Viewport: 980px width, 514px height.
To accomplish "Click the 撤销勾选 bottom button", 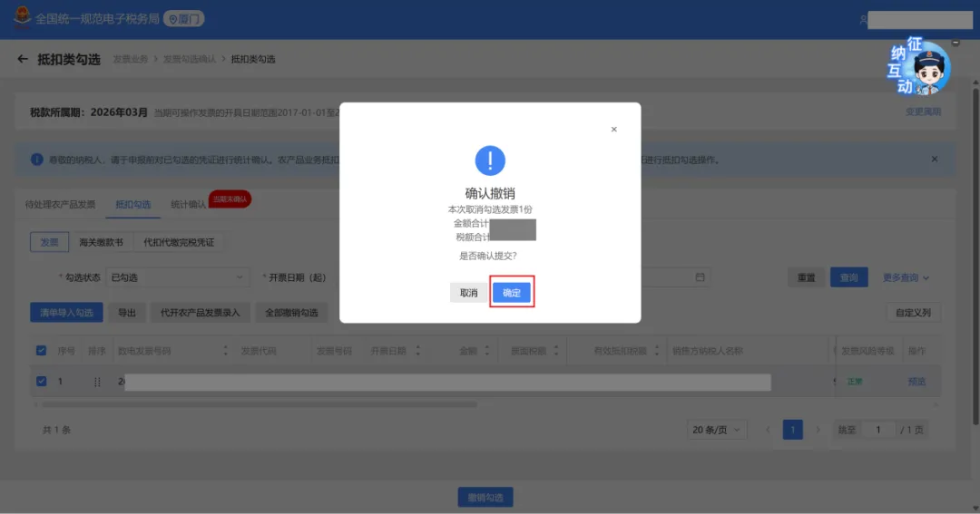I will (485, 497).
